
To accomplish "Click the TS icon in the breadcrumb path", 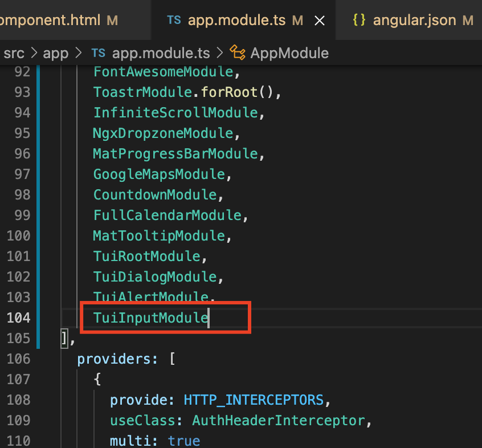I will pos(98,52).
